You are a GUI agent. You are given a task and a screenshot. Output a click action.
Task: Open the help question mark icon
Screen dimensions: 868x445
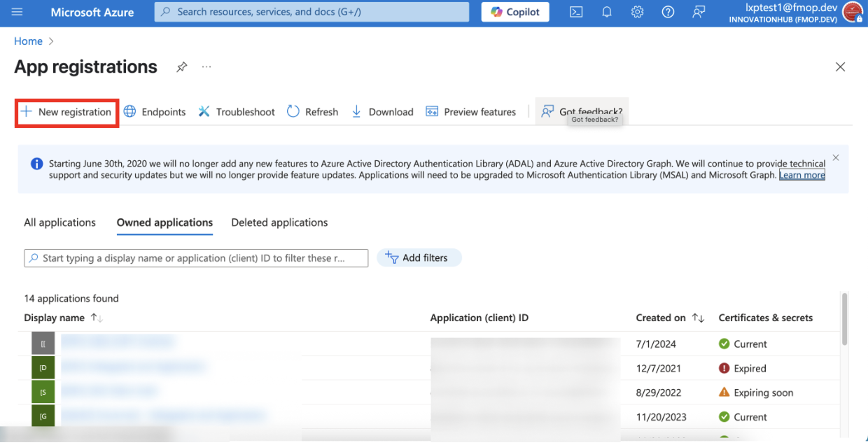[x=668, y=12]
